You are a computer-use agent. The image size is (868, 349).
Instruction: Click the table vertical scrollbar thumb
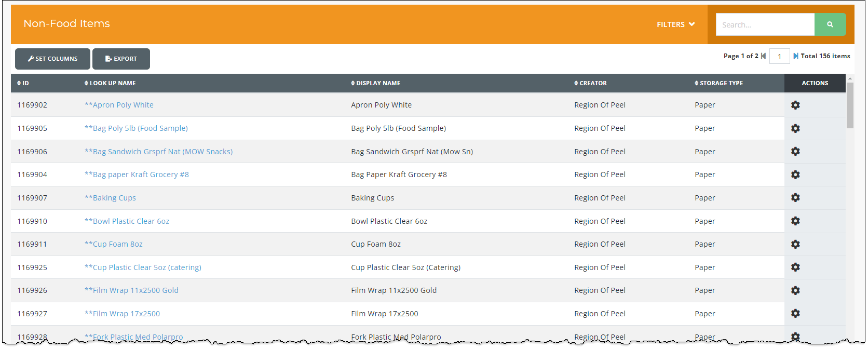850,105
